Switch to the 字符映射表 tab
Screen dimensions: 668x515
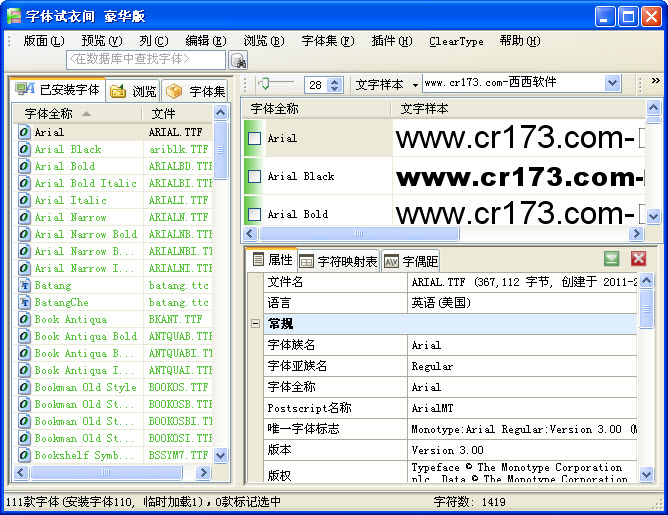338,261
